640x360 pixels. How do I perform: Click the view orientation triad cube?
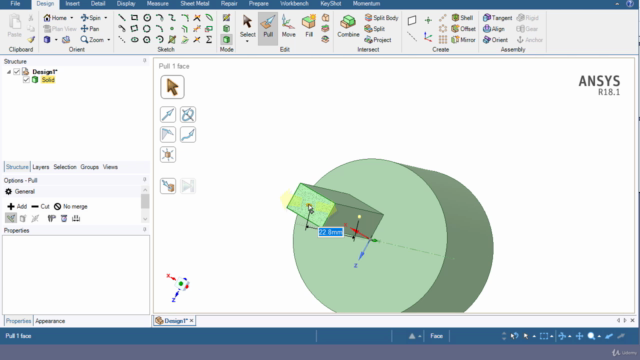click(x=182, y=284)
